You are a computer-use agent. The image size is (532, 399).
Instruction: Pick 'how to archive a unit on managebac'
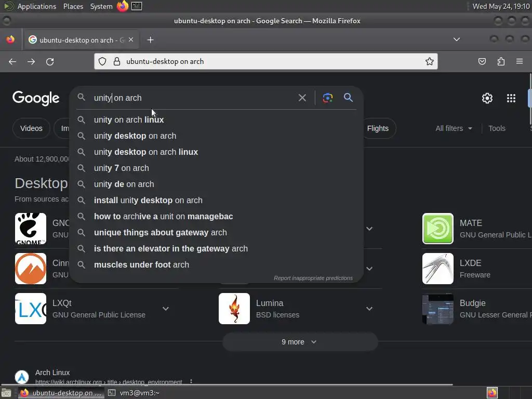217,217
